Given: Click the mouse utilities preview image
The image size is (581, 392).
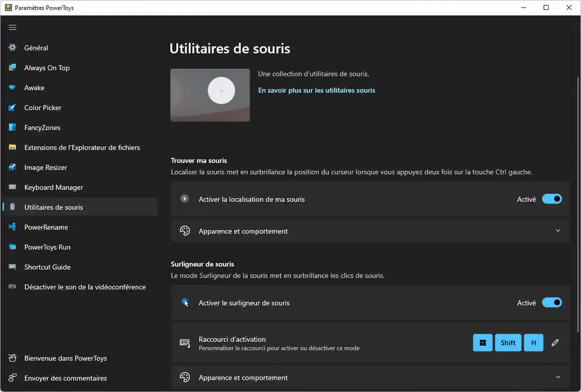Looking at the screenshot, I should (210, 95).
